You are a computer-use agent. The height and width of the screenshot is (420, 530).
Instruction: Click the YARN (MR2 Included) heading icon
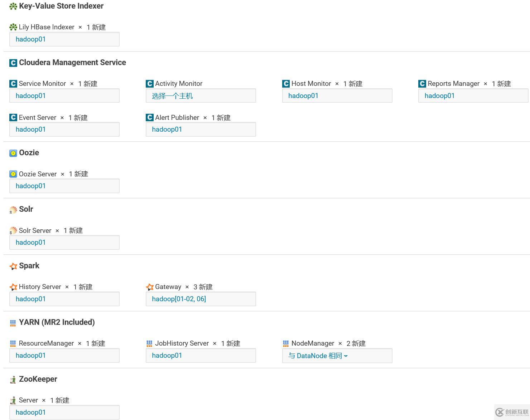(13, 323)
